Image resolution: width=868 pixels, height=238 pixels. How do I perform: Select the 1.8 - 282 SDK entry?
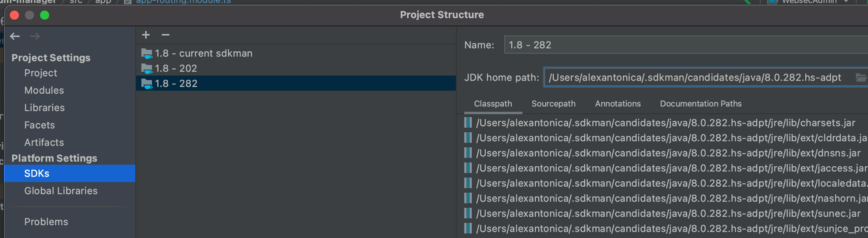tap(176, 84)
